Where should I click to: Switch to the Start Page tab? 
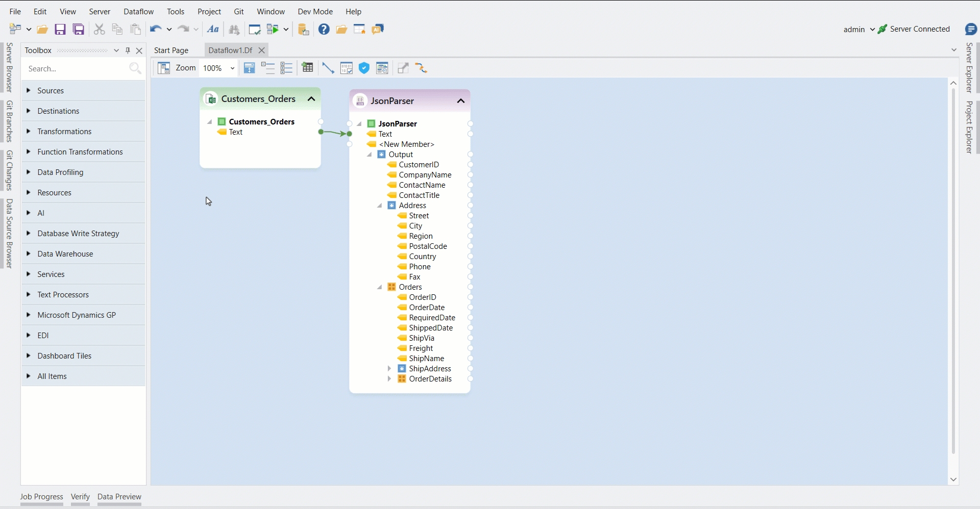click(x=171, y=50)
